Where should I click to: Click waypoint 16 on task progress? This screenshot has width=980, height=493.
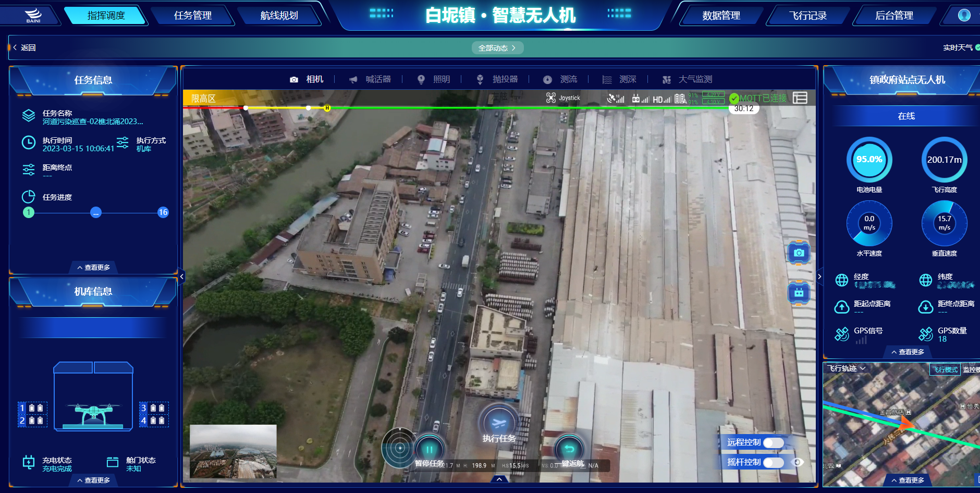[163, 212]
